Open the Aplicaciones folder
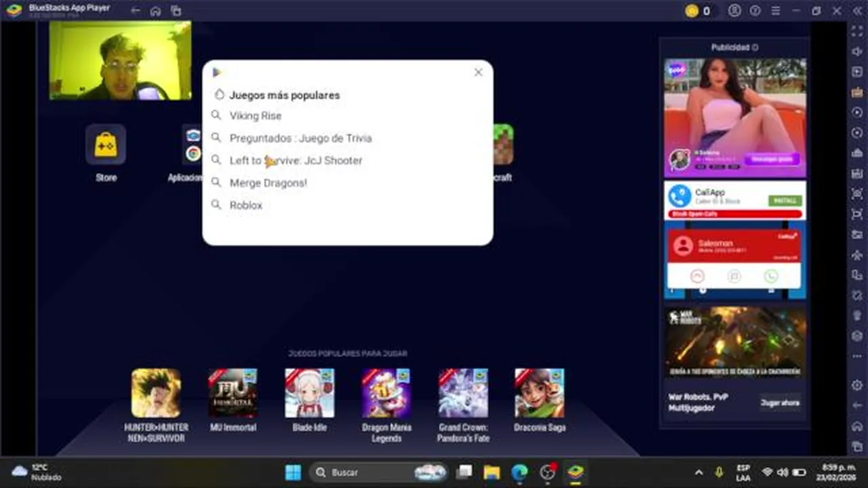The height and width of the screenshot is (488, 868). [192, 144]
